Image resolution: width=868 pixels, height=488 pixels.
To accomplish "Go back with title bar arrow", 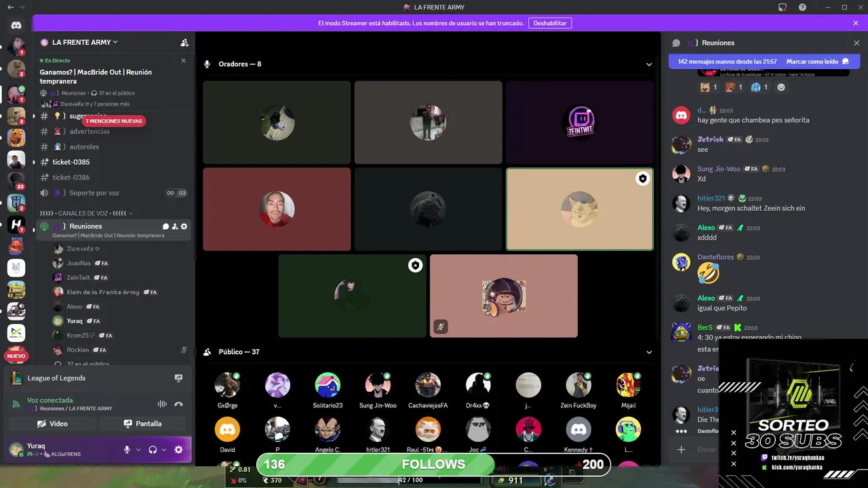I will tap(10, 7).
